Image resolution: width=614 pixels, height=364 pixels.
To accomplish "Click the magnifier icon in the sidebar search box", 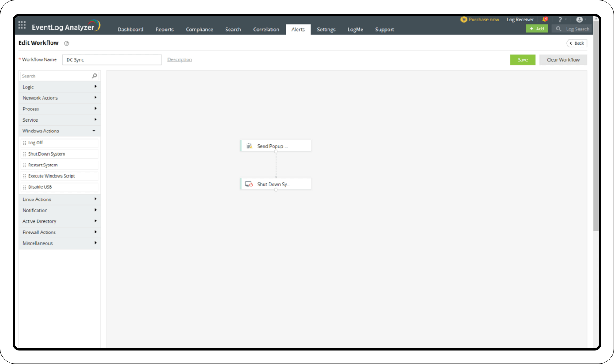I will click(94, 76).
